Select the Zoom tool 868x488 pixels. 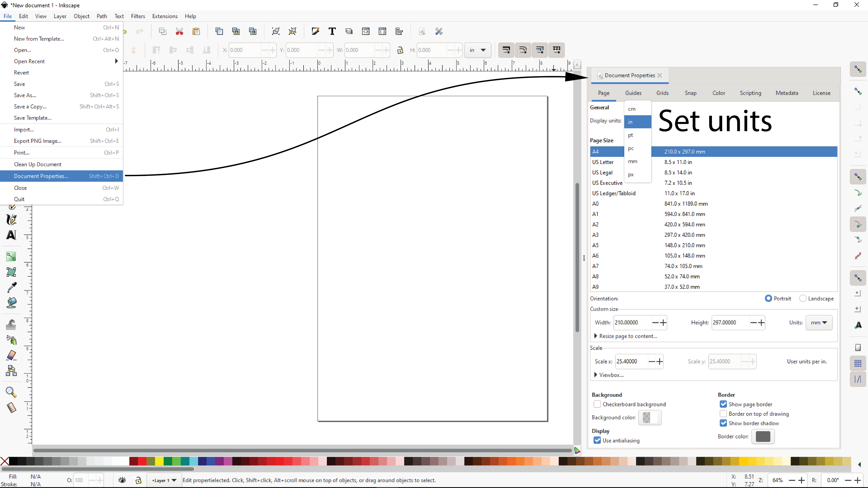coord(11,392)
